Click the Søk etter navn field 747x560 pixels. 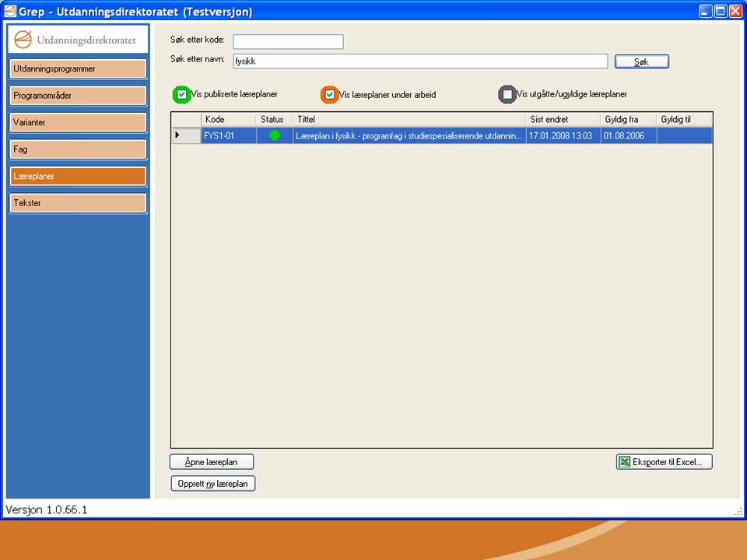(x=420, y=61)
